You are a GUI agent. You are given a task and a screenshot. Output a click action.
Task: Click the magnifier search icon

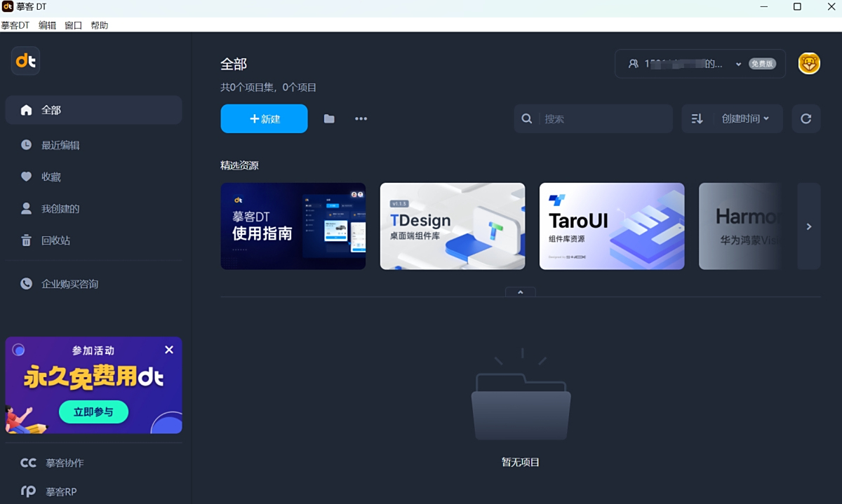tap(527, 118)
